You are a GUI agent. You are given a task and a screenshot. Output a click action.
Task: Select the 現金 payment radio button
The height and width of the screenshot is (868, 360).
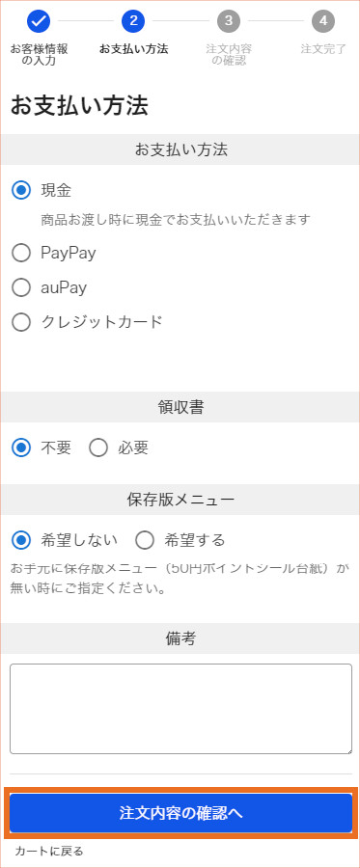click(21, 190)
